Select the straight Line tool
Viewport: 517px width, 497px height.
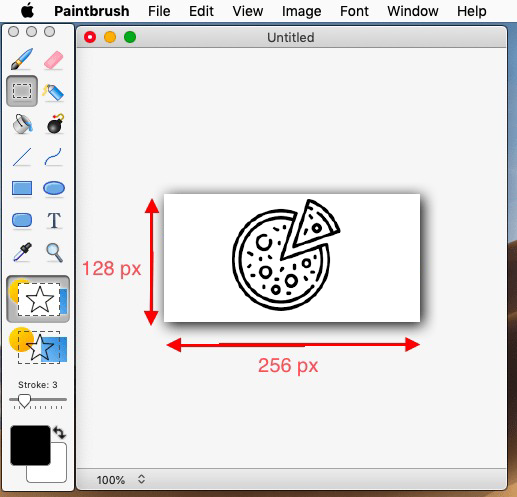pyautogui.click(x=22, y=157)
